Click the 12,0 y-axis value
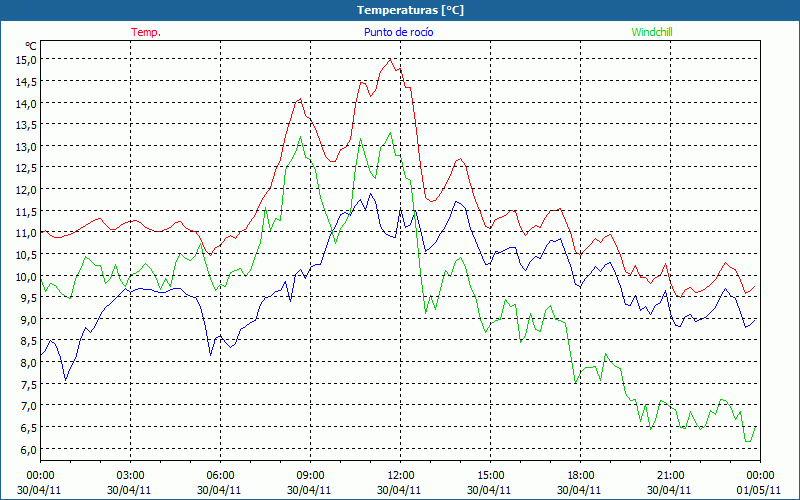 pos(26,190)
